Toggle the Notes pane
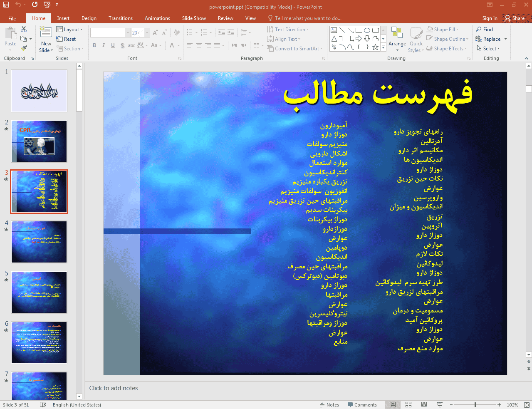532x409 pixels. coord(329,405)
